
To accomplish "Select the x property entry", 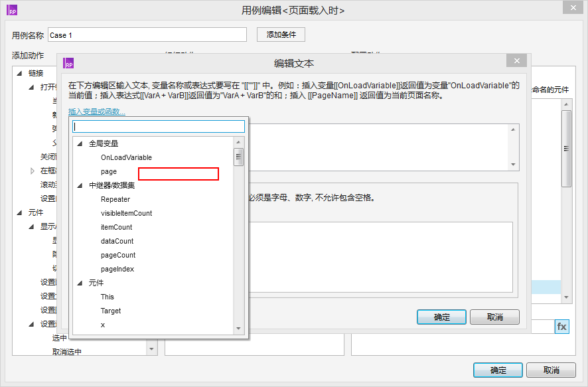I will tap(103, 325).
